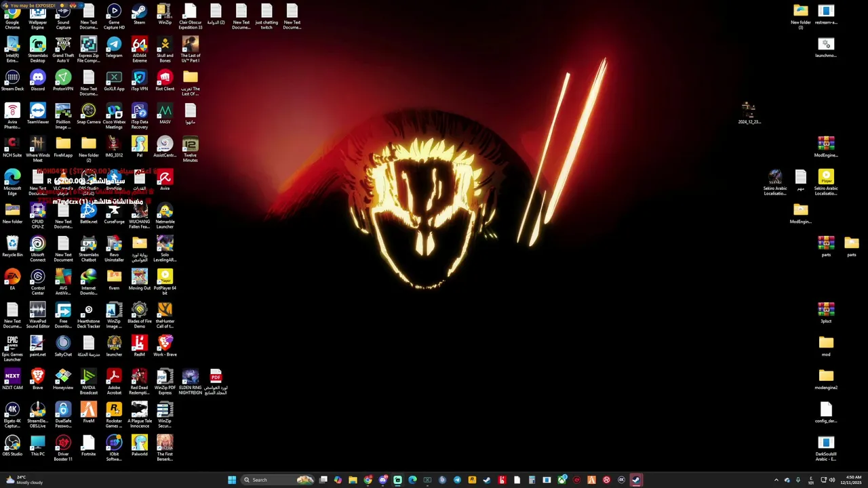The width and height of the screenshot is (868, 488).
Task: Select the fivem folder
Action: [114, 280]
